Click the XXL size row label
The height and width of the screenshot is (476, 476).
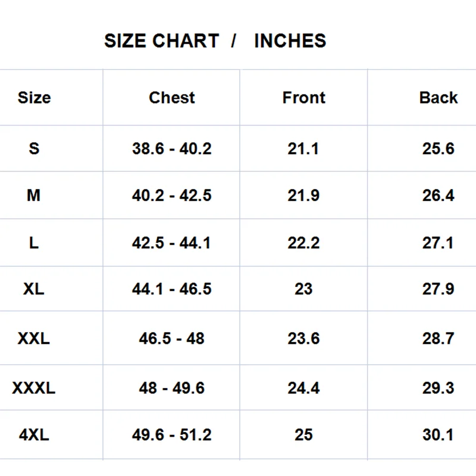[34, 339]
